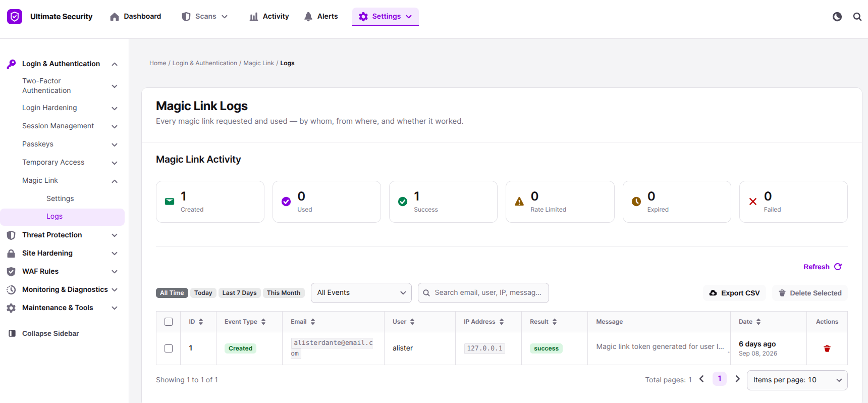The image size is (868, 403).
Task: Sort table by ID column arrows
Action: click(201, 322)
